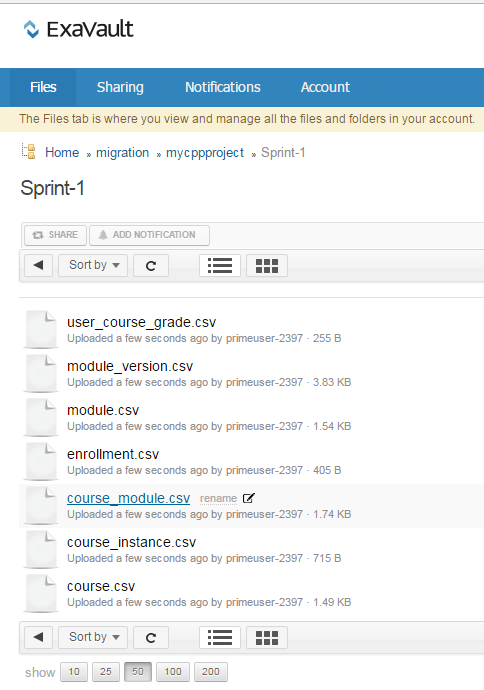Open the Files tab
The height and width of the screenshot is (690, 484).
pos(43,87)
